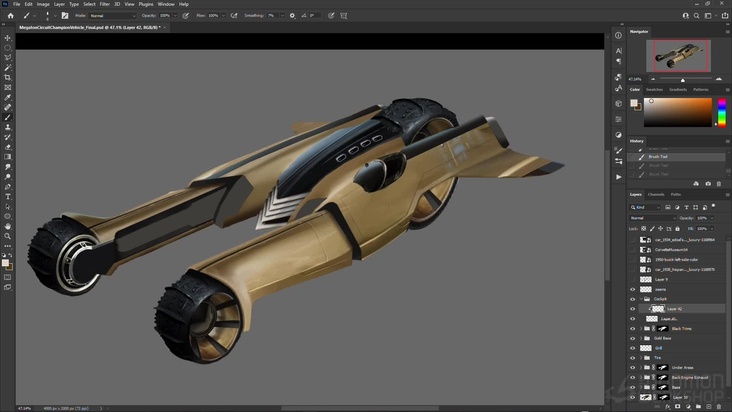The height and width of the screenshot is (412, 732).
Task: Select the Hand tool
Action: 7,226
